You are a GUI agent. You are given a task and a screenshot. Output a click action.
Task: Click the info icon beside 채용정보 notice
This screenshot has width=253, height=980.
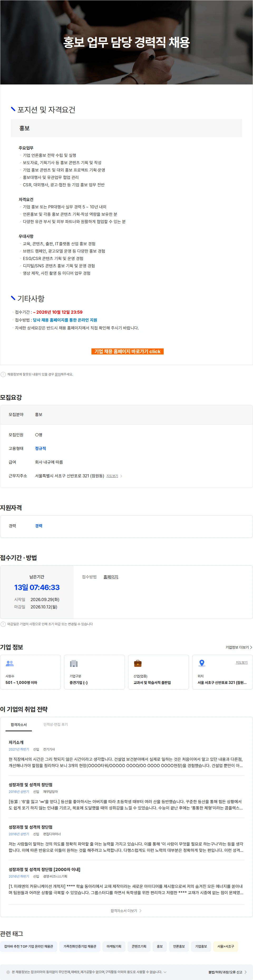click(x=3, y=374)
